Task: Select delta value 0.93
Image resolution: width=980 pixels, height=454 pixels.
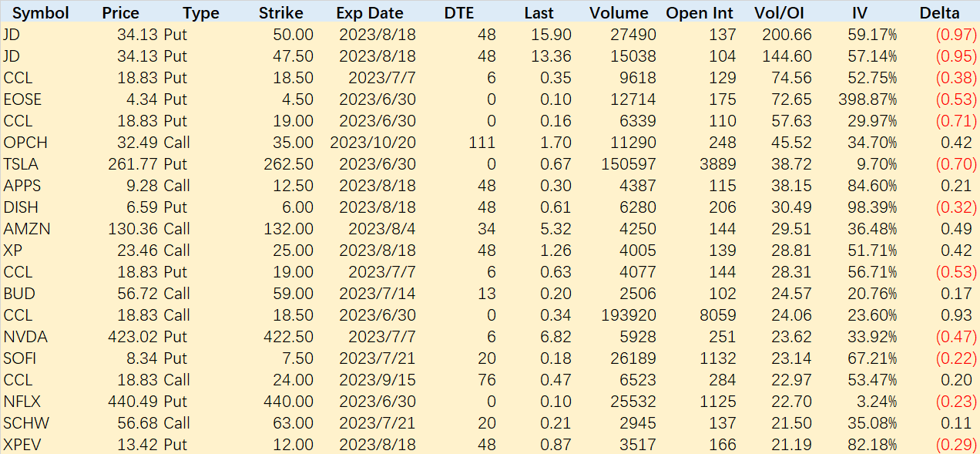Action: (956, 315)
